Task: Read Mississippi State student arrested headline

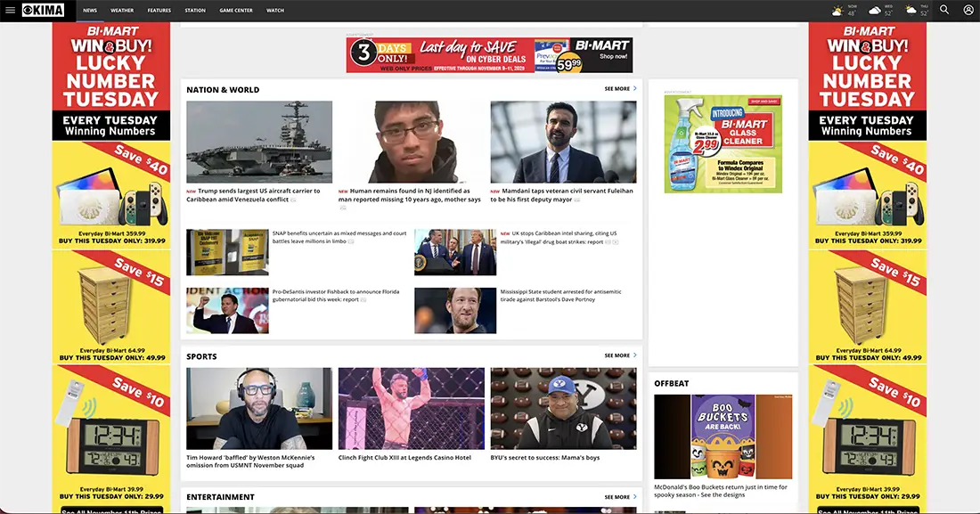Action: 560,295
